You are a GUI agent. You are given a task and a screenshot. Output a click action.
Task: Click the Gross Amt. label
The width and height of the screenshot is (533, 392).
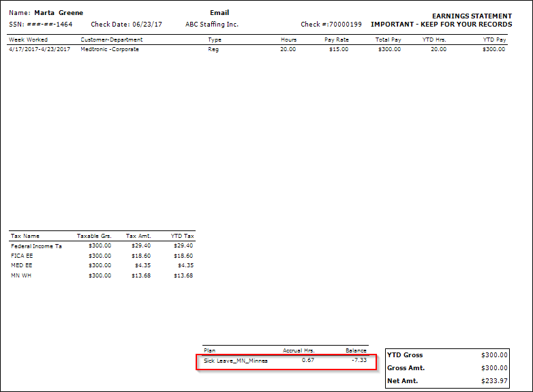[x=406, y=368]
